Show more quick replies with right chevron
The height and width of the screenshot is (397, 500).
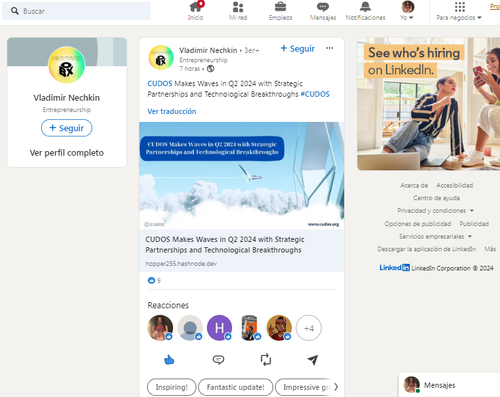click(x=336, y=387)
